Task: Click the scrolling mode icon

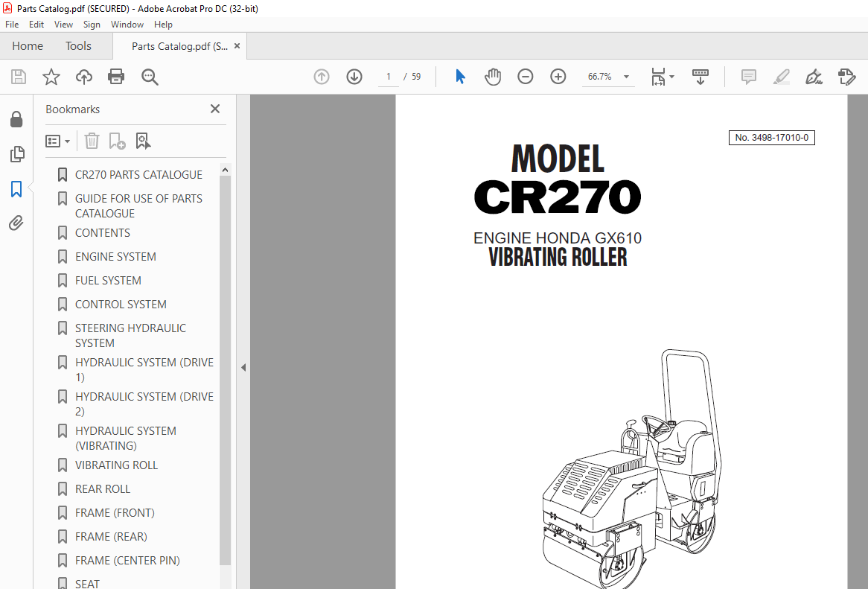Action: click(x=701, y=77)
